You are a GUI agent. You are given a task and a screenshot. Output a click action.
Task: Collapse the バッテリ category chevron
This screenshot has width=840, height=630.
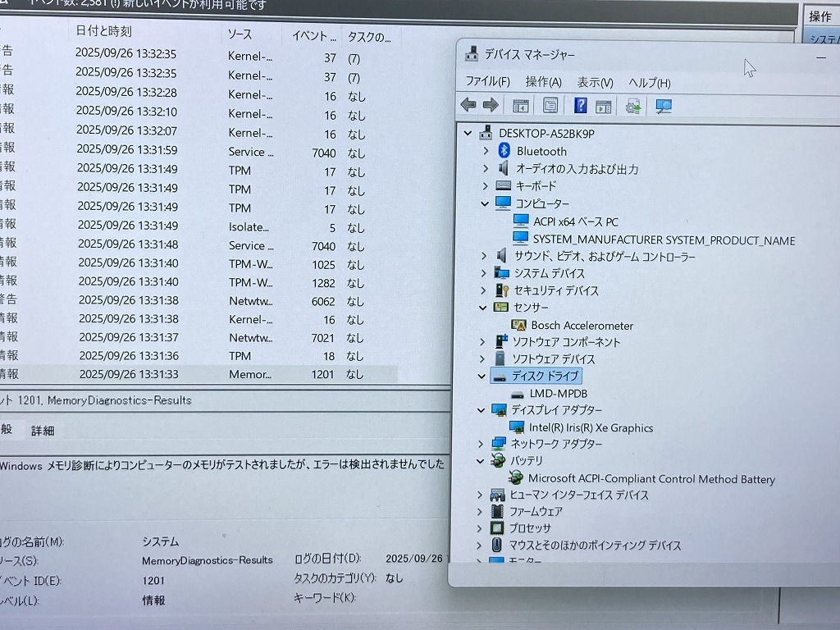(480, 461)
